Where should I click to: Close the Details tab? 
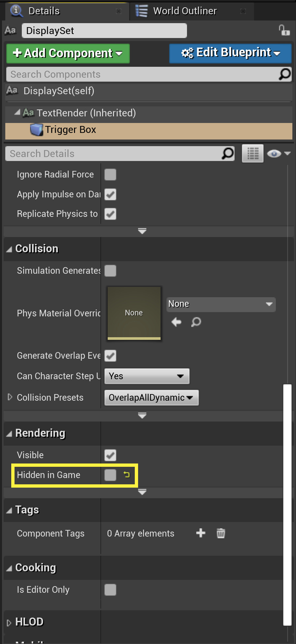click(119, 11)
